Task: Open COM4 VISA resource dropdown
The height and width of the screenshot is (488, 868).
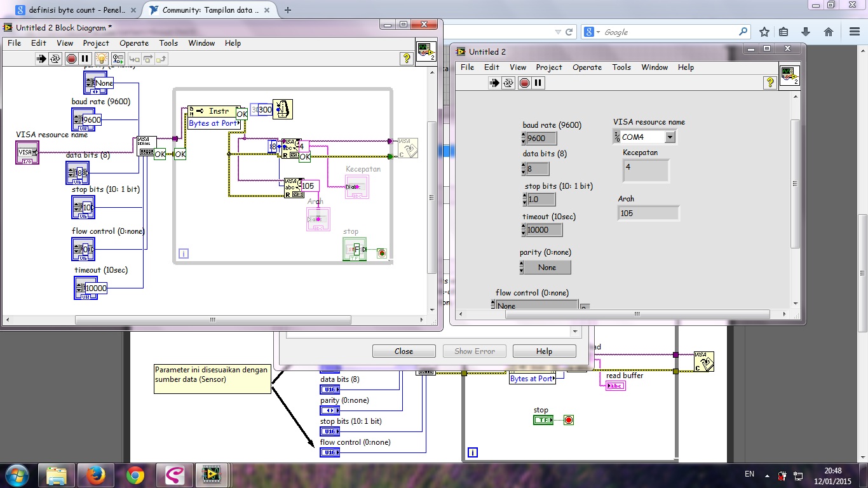Action: 670,137
